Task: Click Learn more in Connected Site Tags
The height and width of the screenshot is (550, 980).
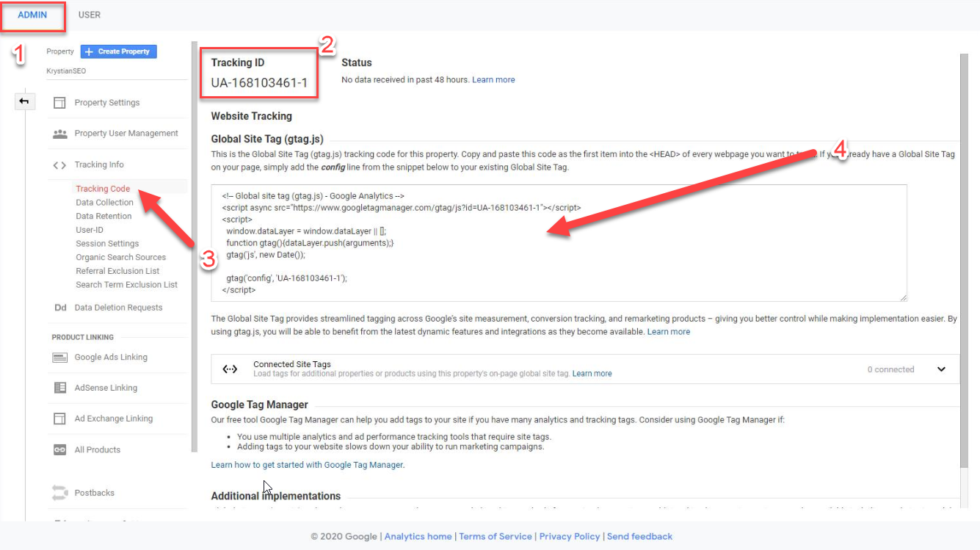Action: coord(592,374)
